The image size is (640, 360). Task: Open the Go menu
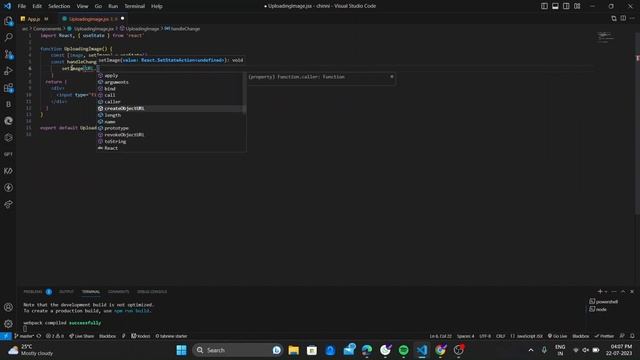(98, 6)
